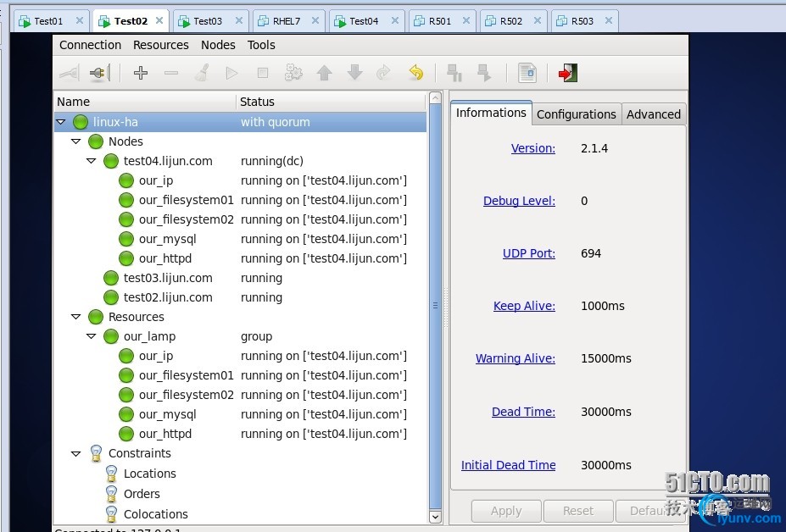Click the document view icon in toolbar

(x=527, y=74)
